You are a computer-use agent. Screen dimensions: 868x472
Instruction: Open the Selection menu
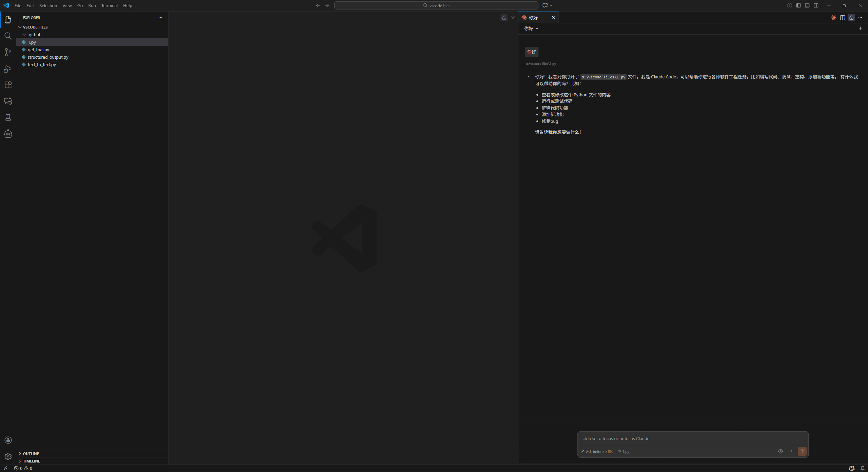coord(48,5)
